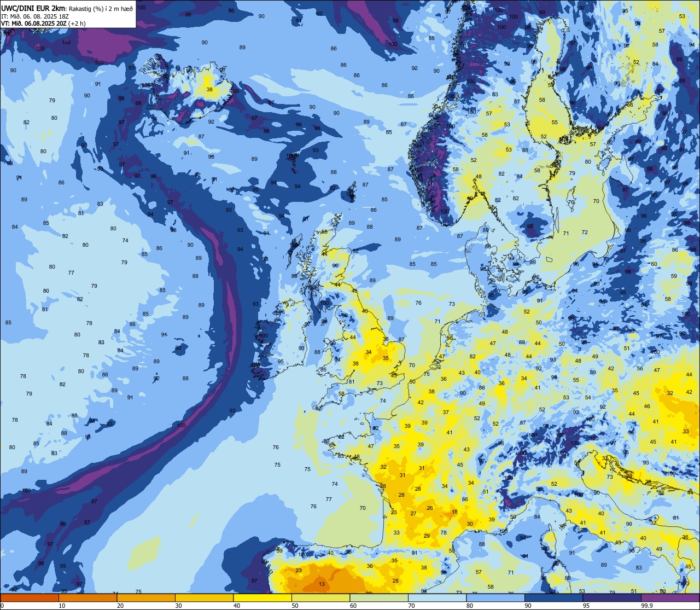700x610 pixels.
Task: Click the '99.9' legend scale label
Action: (x=647, y=606)
